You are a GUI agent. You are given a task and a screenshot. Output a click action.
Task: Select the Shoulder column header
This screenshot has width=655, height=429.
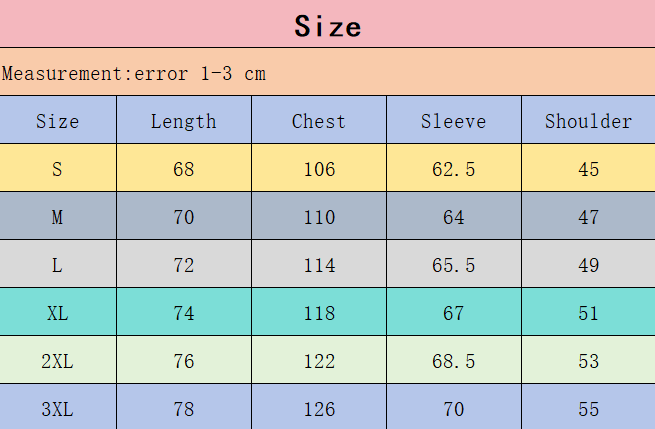pos(588,121)
